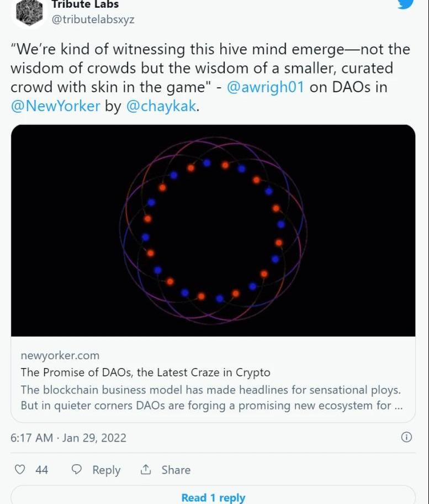Click the reply speech bubble icon
This screenshot has height=504, width=429.
77,470
